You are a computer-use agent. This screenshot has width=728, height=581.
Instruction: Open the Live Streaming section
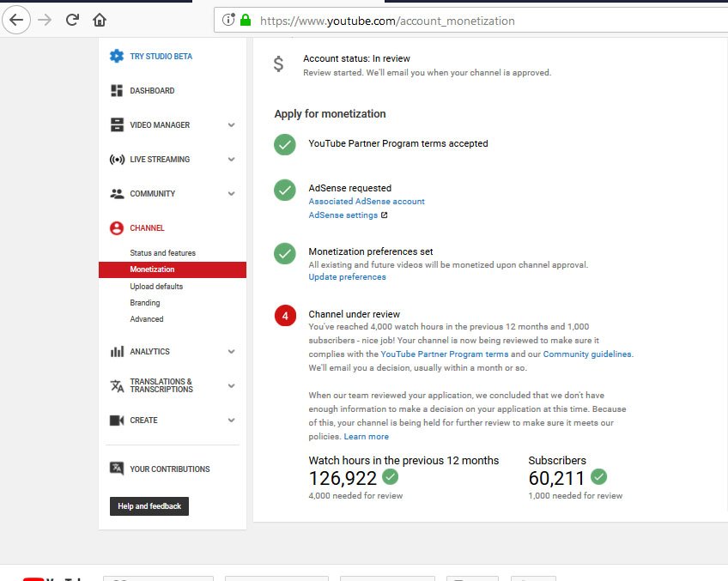tap(160, 159)
